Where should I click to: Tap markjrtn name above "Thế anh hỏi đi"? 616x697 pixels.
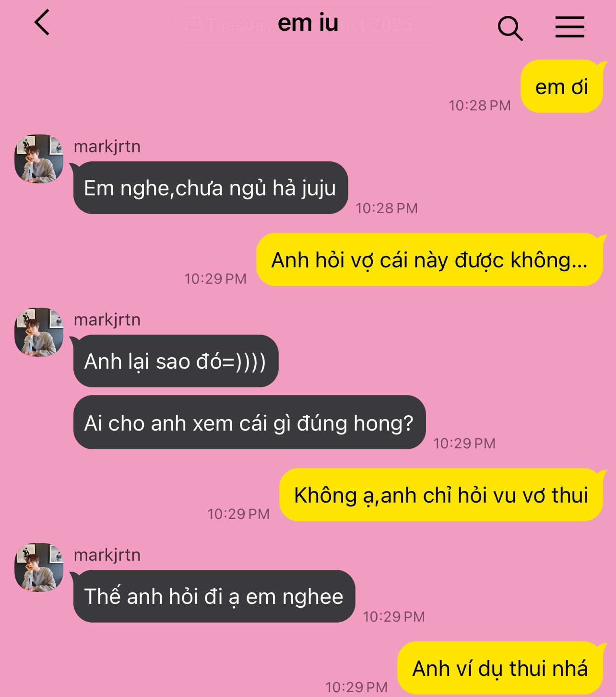107,555
